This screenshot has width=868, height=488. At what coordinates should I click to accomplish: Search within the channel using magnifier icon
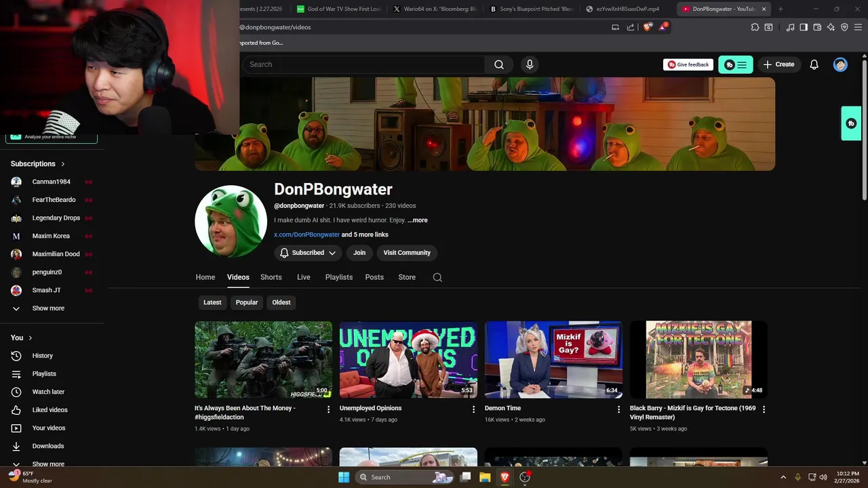(x=437, y=277)
